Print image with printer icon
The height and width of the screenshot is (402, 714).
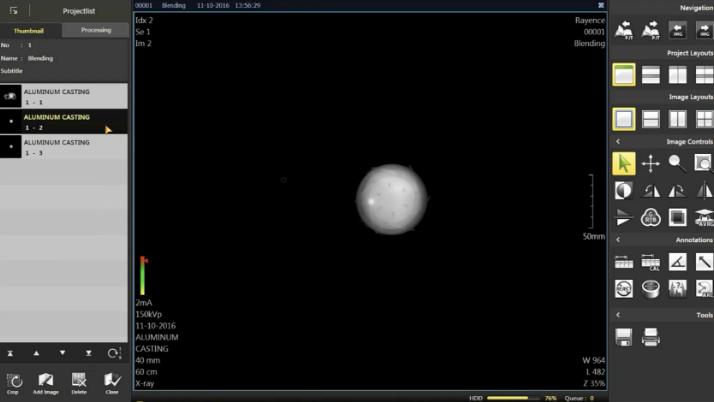pos(651,337)
